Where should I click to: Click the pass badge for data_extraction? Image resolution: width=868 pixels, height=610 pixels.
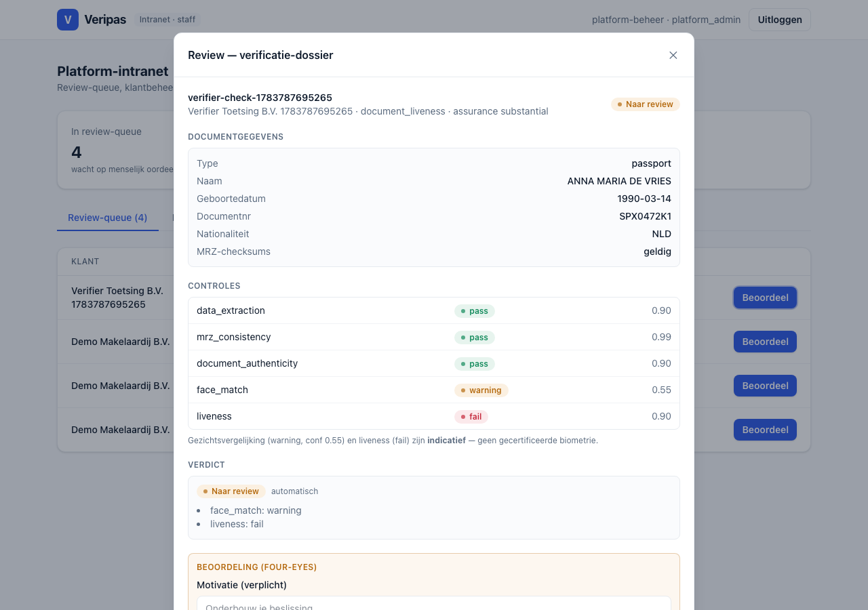click(475, 311)
